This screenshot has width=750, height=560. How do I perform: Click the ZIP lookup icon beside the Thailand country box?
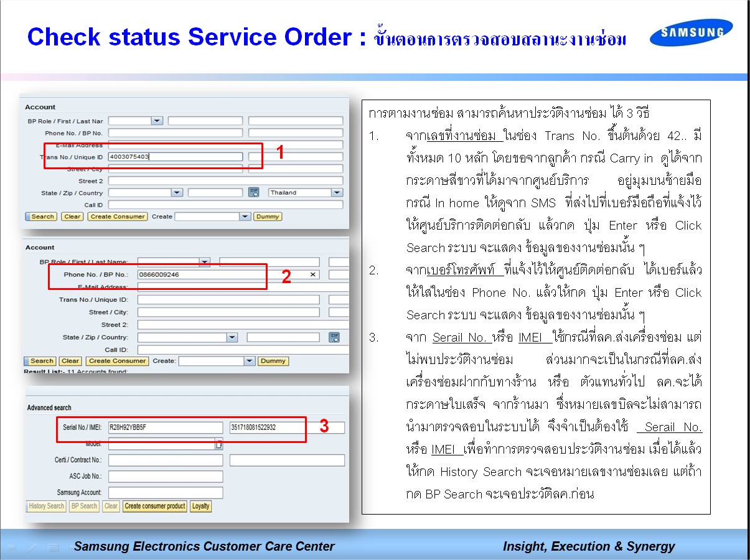(254, 192)
